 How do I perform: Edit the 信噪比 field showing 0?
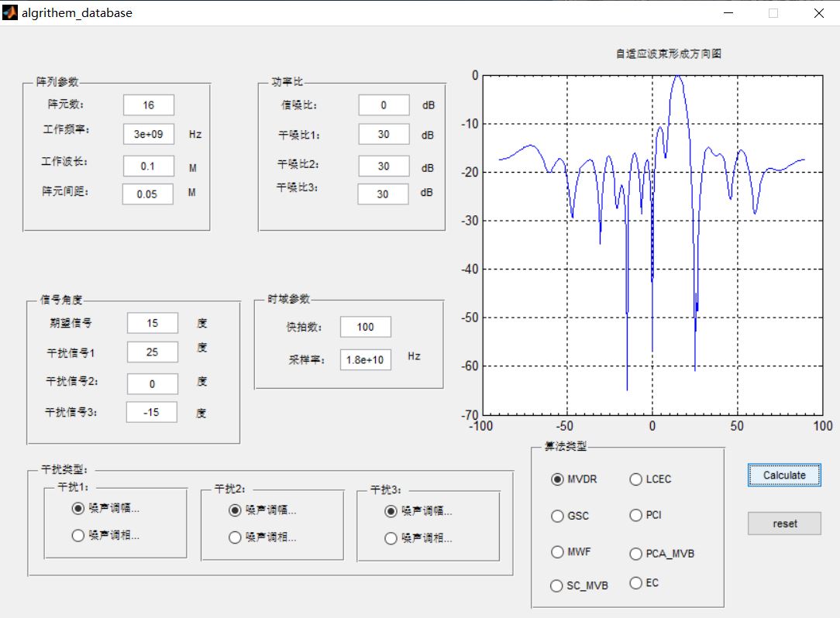click(384, 105)
